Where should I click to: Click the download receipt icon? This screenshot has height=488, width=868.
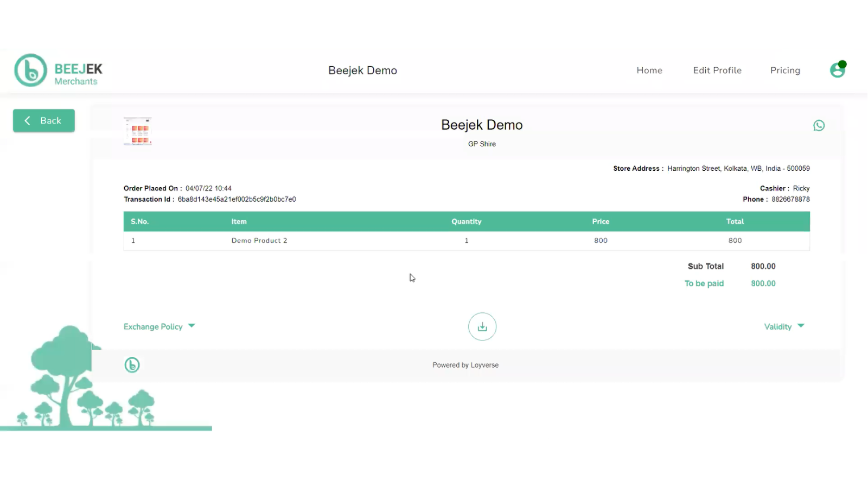482,327
